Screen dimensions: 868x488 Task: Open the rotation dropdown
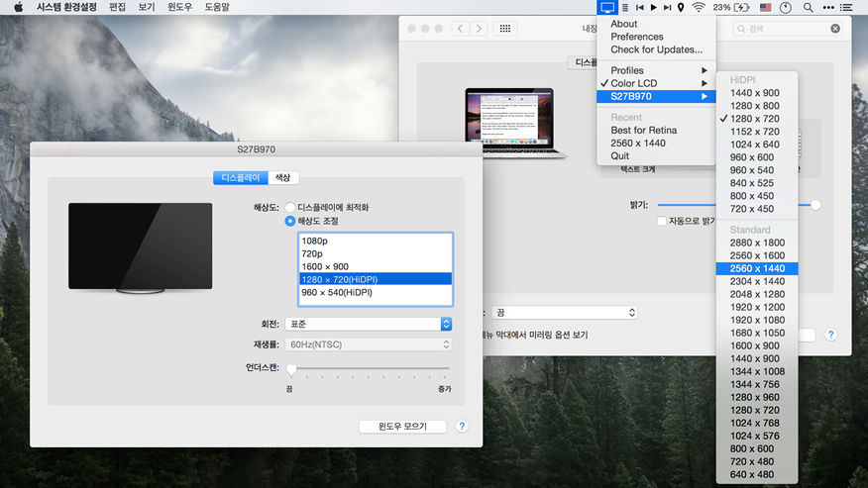[369, 324]
